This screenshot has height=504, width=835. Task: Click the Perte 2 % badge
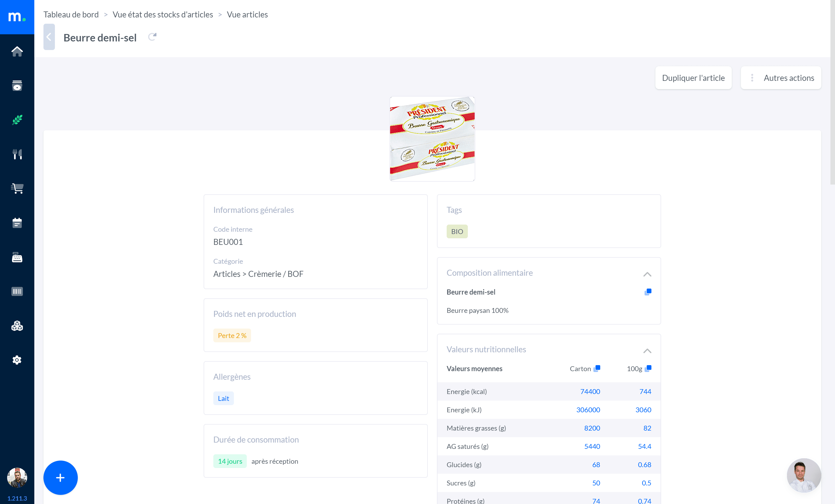(232, 335)
